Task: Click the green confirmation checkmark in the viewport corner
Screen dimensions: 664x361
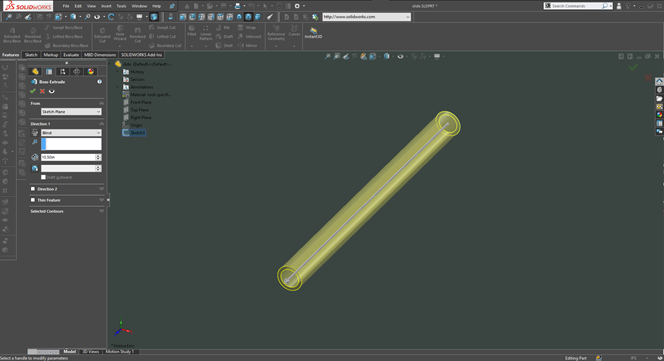Action: point(633,67)
